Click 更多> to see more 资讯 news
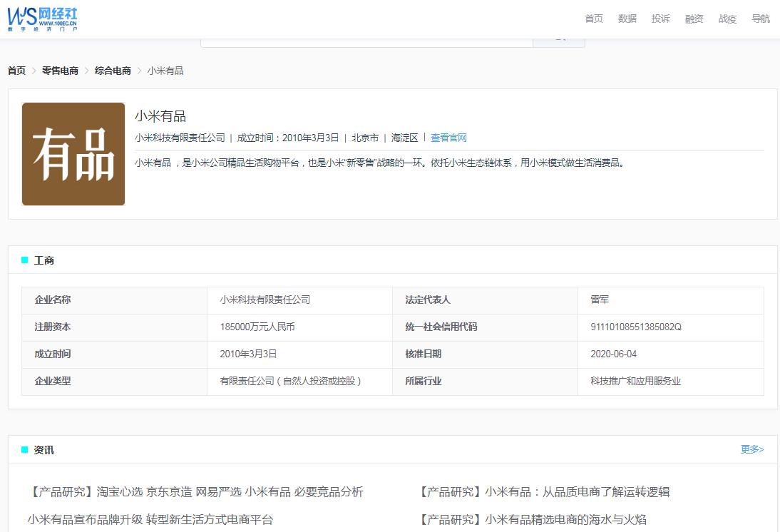Viewport: 780px width, 532px height. tap(751, 449)
